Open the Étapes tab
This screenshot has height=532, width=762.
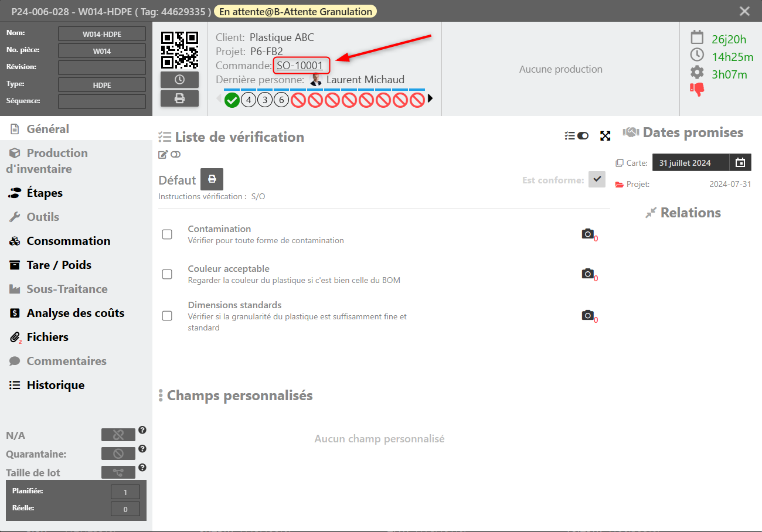coord(45,193)
